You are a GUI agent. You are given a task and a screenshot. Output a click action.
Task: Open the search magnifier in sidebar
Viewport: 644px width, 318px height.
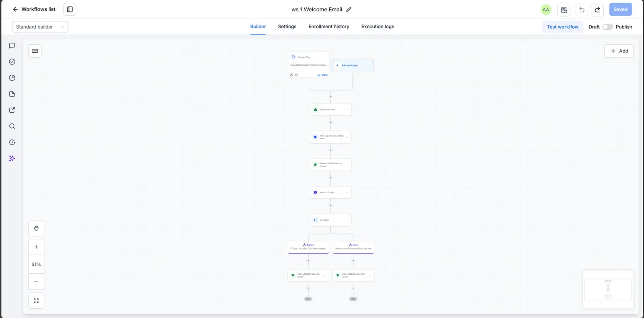coord(12,126)
